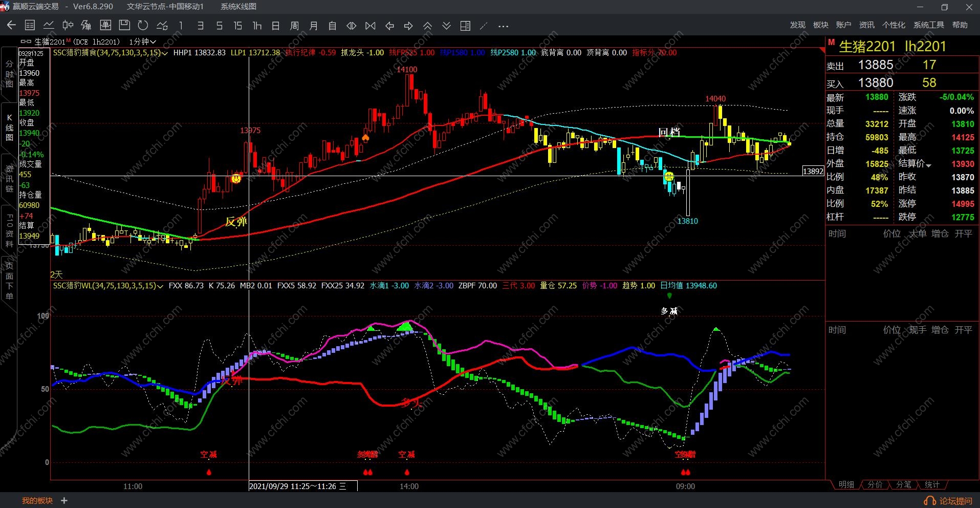Select the 1-minute period button

pos(181,26)
